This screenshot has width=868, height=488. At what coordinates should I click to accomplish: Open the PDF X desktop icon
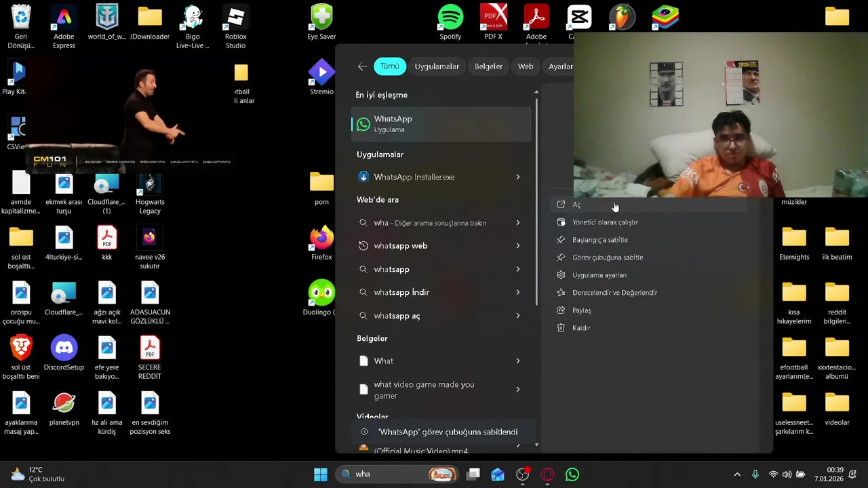click(x=493, y=22)
